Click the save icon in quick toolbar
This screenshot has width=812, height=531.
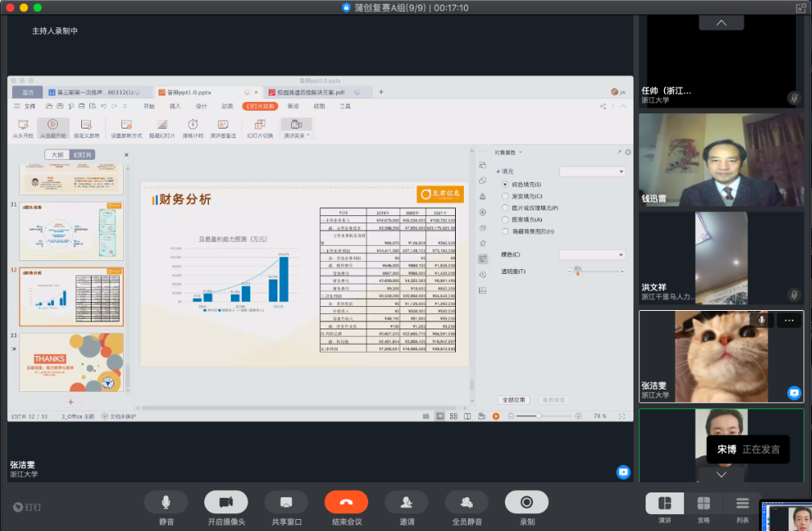tap(60, 106)
